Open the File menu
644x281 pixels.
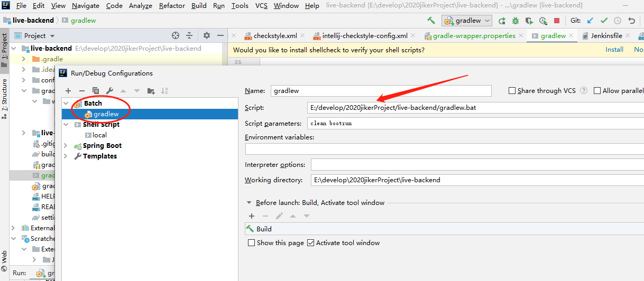(x=21, y=6)
